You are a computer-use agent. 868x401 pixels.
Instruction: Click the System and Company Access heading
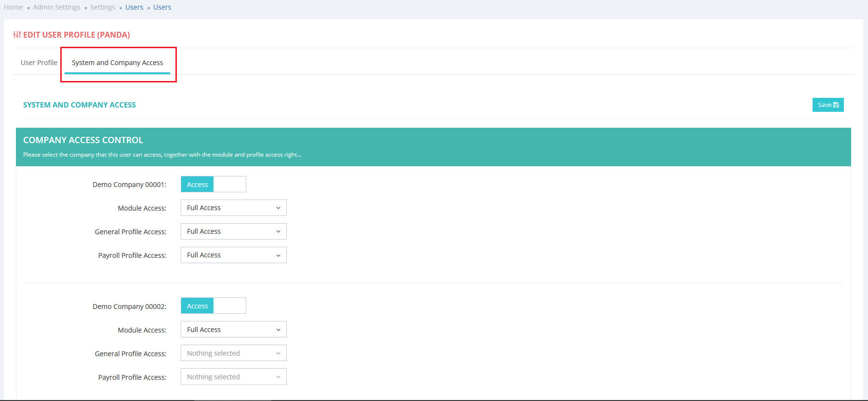point(80,105)
